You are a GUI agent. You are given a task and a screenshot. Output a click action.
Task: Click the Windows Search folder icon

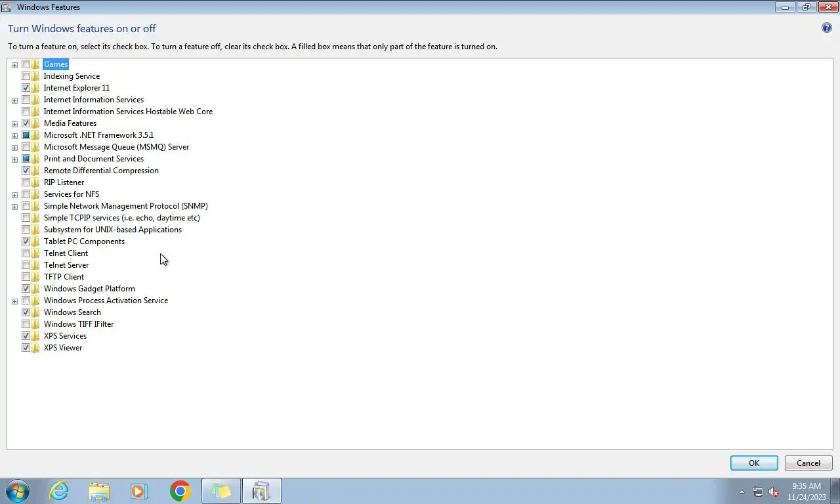[35, 312]
